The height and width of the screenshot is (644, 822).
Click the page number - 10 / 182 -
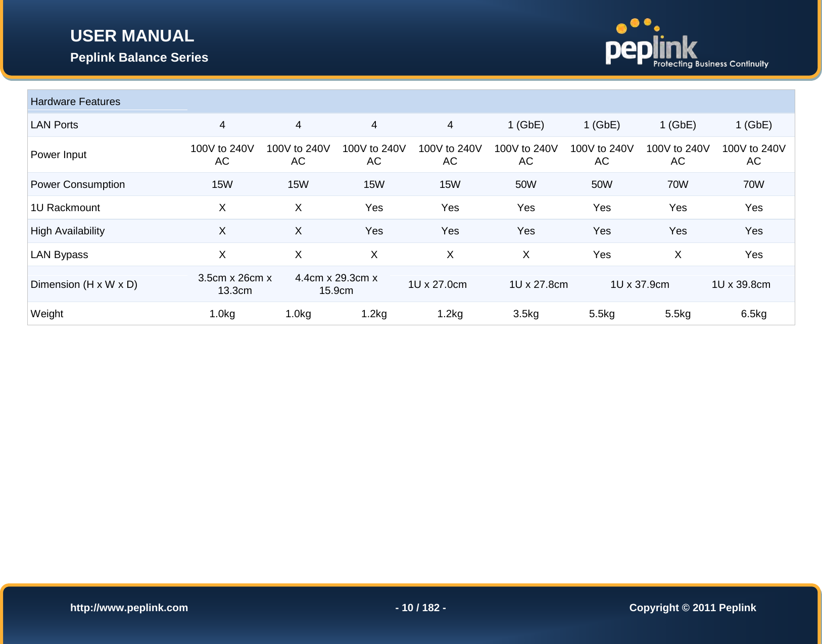[x=420, y=608]
